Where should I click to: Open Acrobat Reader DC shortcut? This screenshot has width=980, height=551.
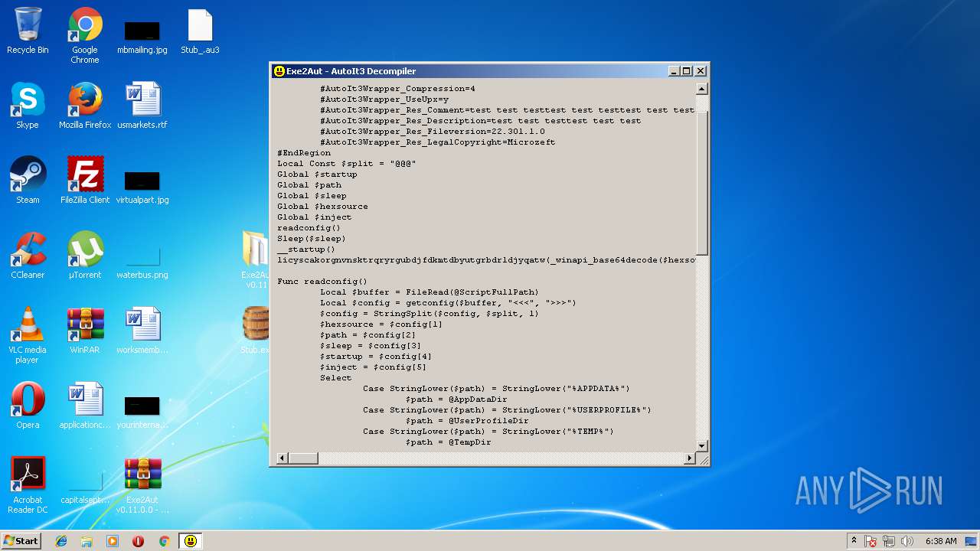[28, 486]
